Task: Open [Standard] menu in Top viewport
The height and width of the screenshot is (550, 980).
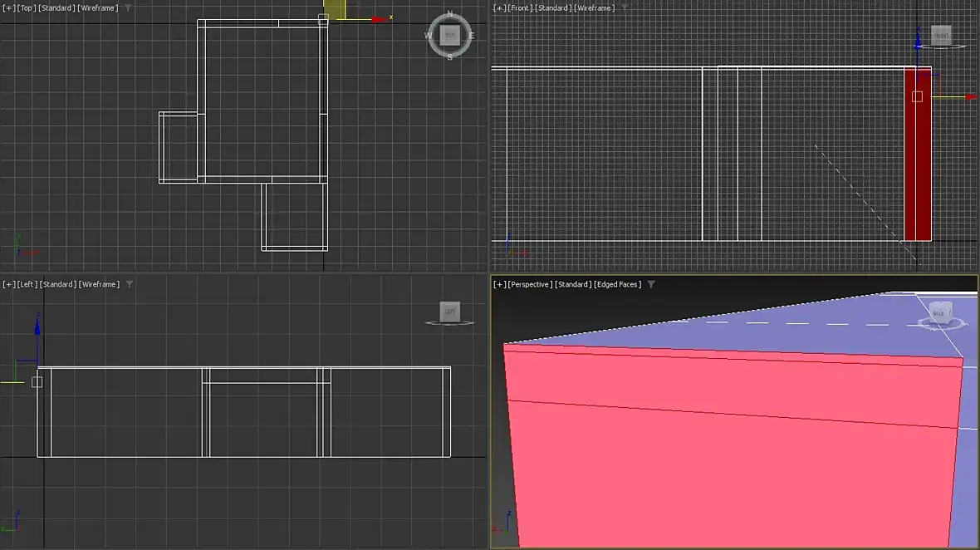Action: pyautogui.click(x=56, y=8)
